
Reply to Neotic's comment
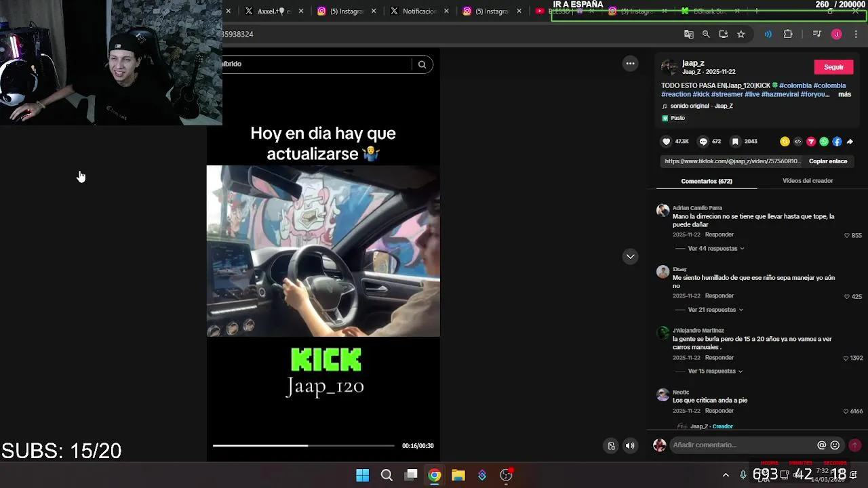(x=719, y=411)
